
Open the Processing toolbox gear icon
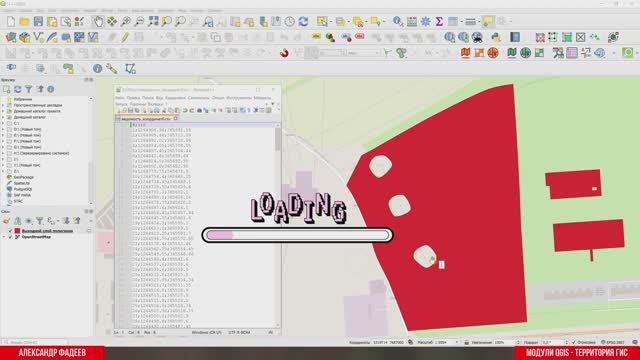[425, 21]
